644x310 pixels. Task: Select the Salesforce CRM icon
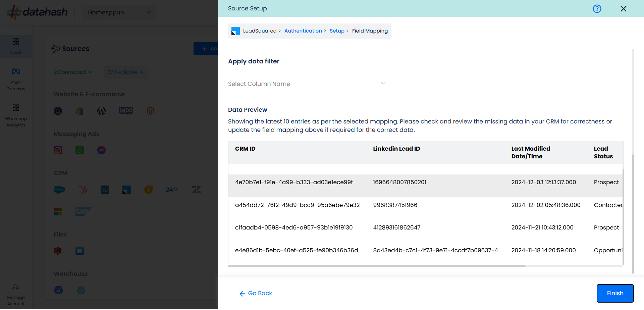click(59, 190)
